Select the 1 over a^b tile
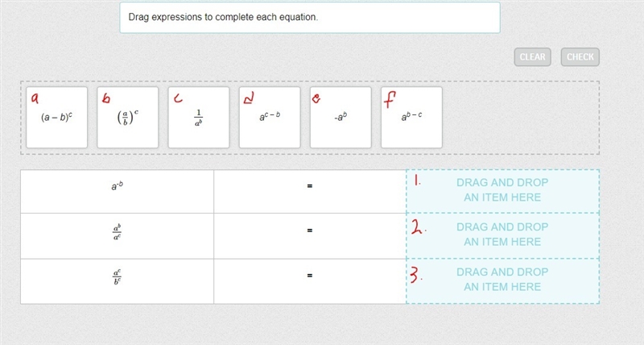644x345 pixels. point(199,117)
